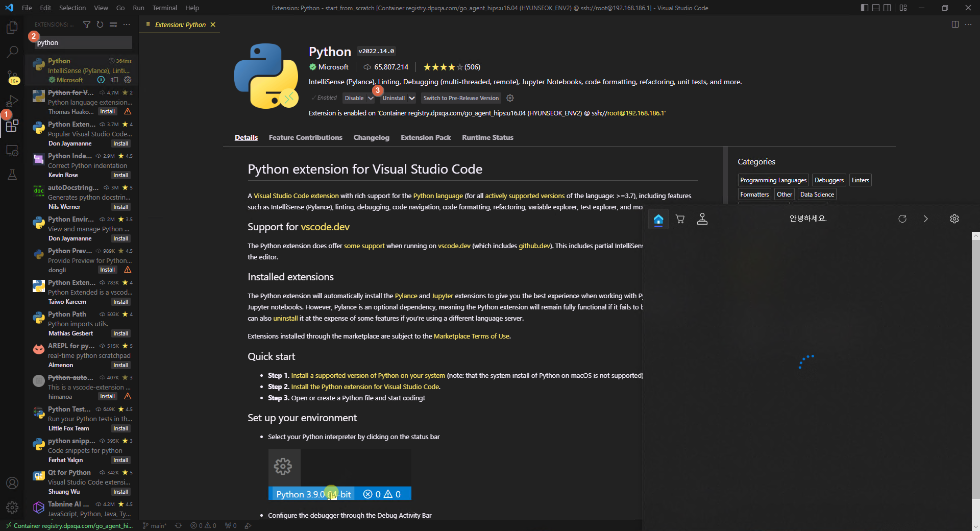The width and height of the screenshot is (980, 531).
Task: Open the Remote Explorer view icon
Action: pos(12,151)
